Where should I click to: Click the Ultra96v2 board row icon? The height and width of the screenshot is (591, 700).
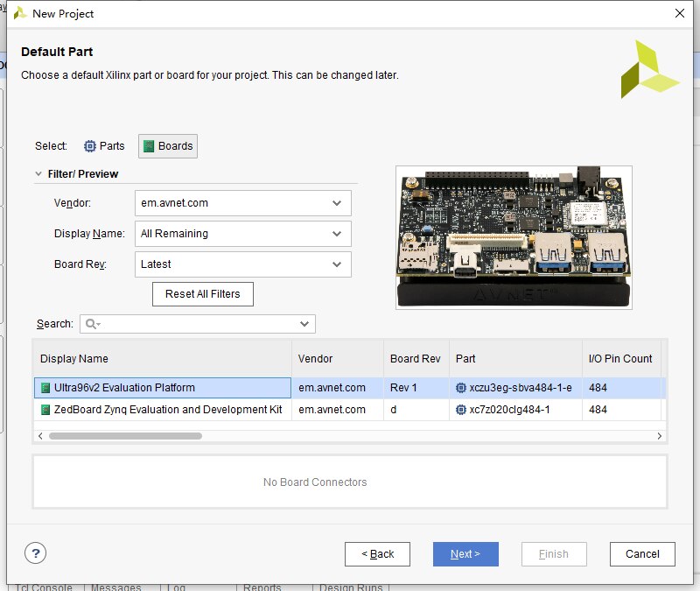tap(45, 388)
